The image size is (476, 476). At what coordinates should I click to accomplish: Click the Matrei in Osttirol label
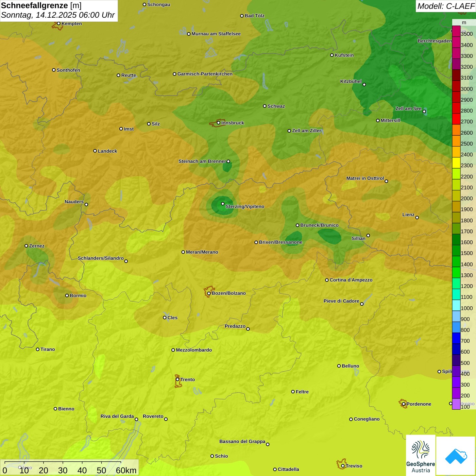click(x=365, y=178)
